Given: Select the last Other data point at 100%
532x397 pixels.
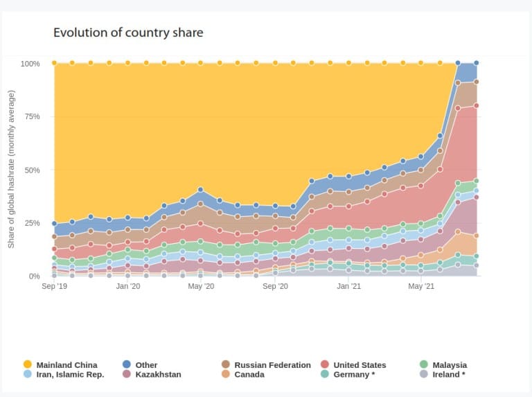Looking at the screenshot, I should (x=477, y=63).
